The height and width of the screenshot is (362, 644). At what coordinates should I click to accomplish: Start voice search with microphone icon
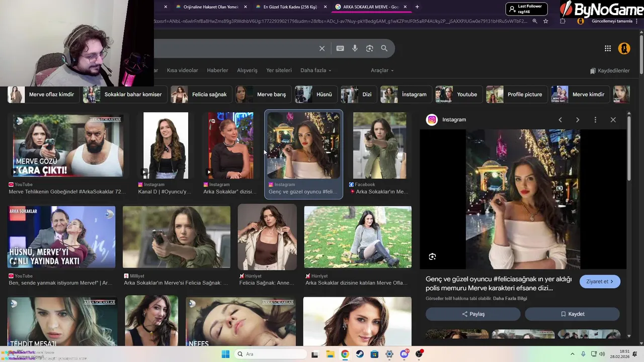tap(355, 48)
